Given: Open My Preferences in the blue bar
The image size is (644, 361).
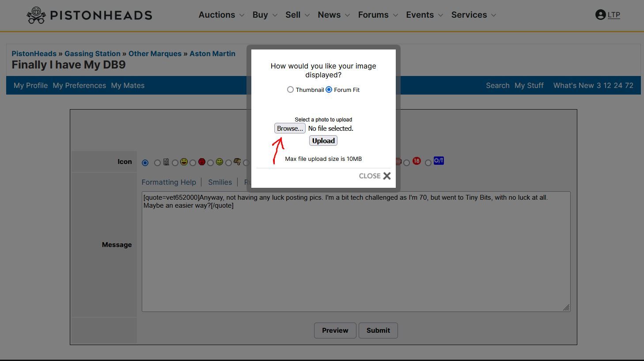Looking at the screenshot, I should 79,86.
